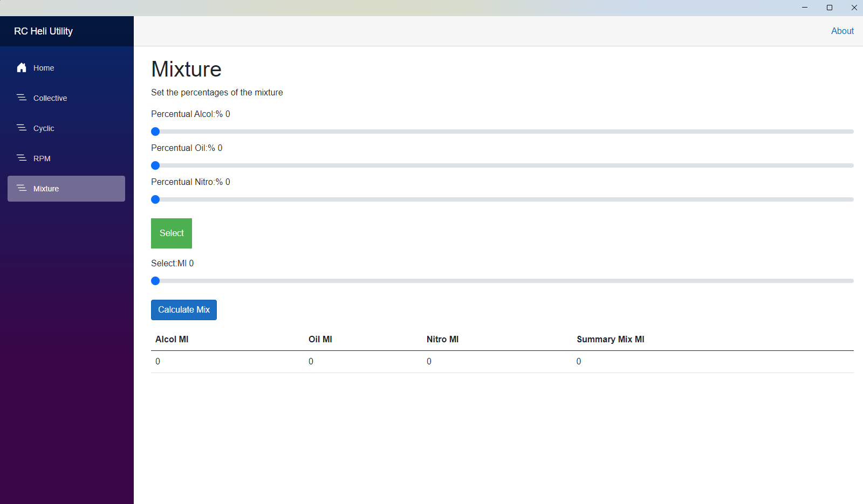Click the Percentual Oil slider thumb
The image size is (863, 504).
pyautogui.click(x=155, y=165)
